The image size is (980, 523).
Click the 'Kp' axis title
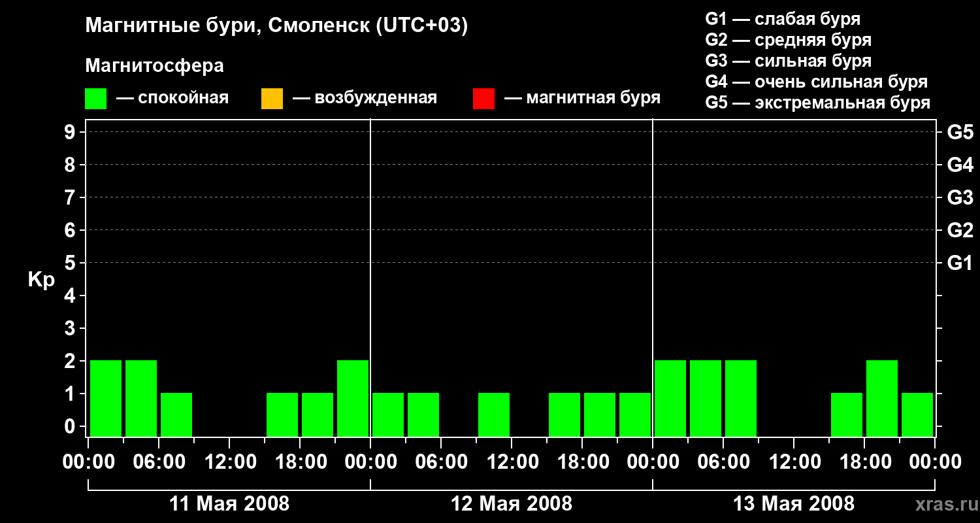tap(41, 280)
